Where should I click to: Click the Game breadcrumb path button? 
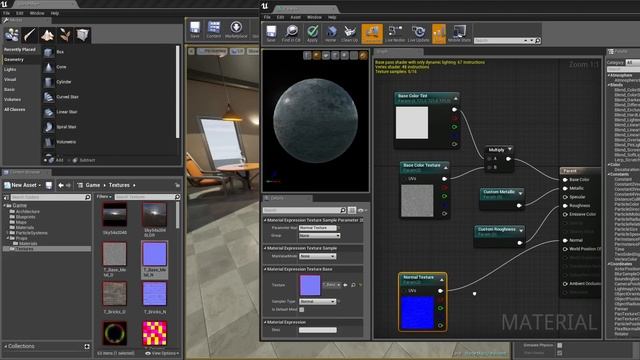click(x=93, y=185)
